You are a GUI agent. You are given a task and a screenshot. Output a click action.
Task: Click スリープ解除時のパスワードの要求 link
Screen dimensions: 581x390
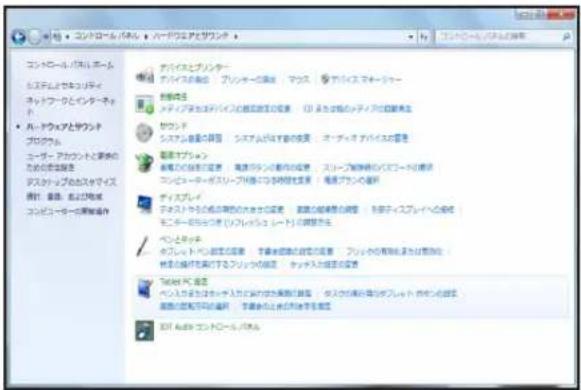(x=378, y=167)
